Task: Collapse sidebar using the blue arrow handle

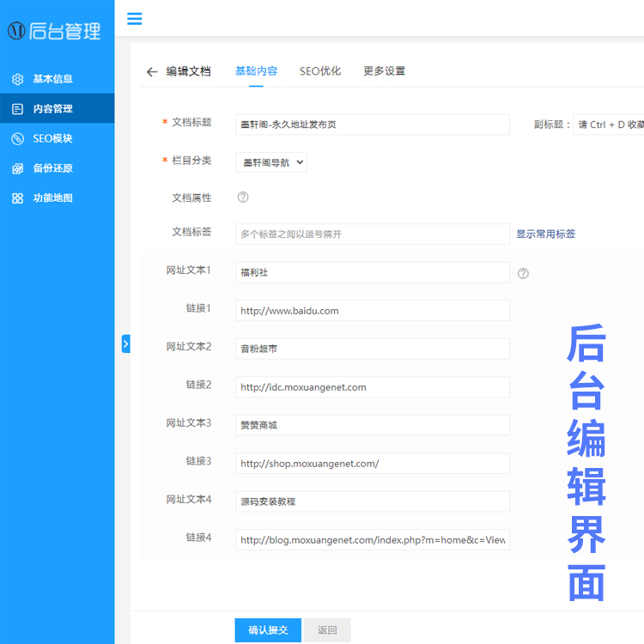Action: coord(125,343)
